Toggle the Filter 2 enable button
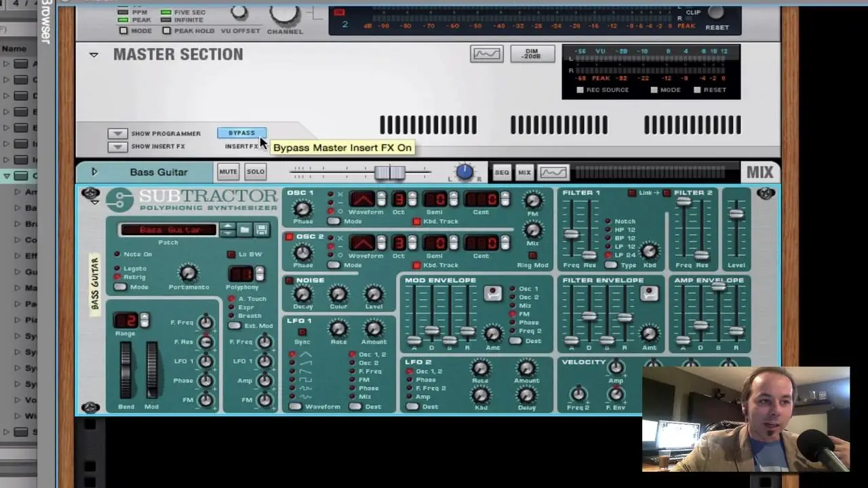This screenshot has height=488, width=868. tap(667, 193)
